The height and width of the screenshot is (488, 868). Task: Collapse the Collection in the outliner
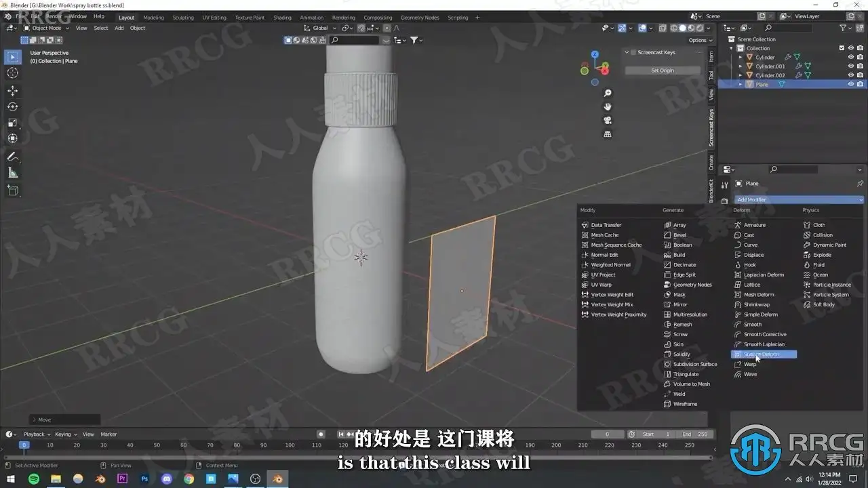click(732, 48)
